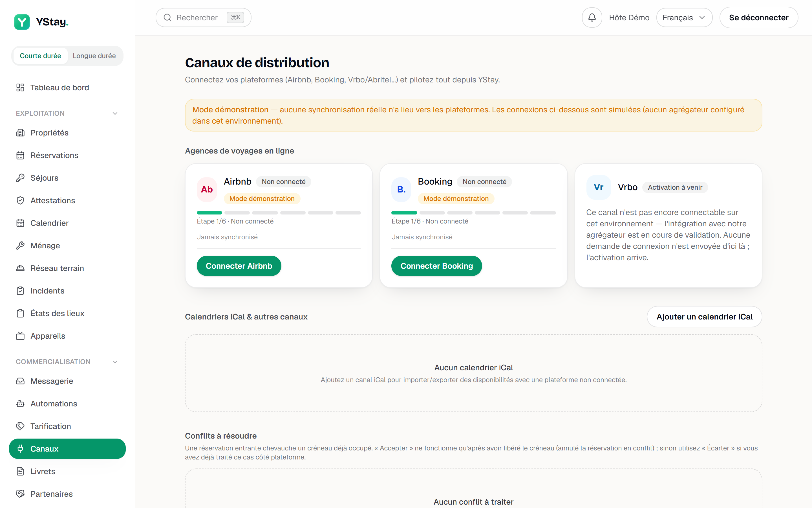Viewport: 812px width, 508px height.
Task: Open Tableau de bord menu item
Action: click(x=67, y=87)
